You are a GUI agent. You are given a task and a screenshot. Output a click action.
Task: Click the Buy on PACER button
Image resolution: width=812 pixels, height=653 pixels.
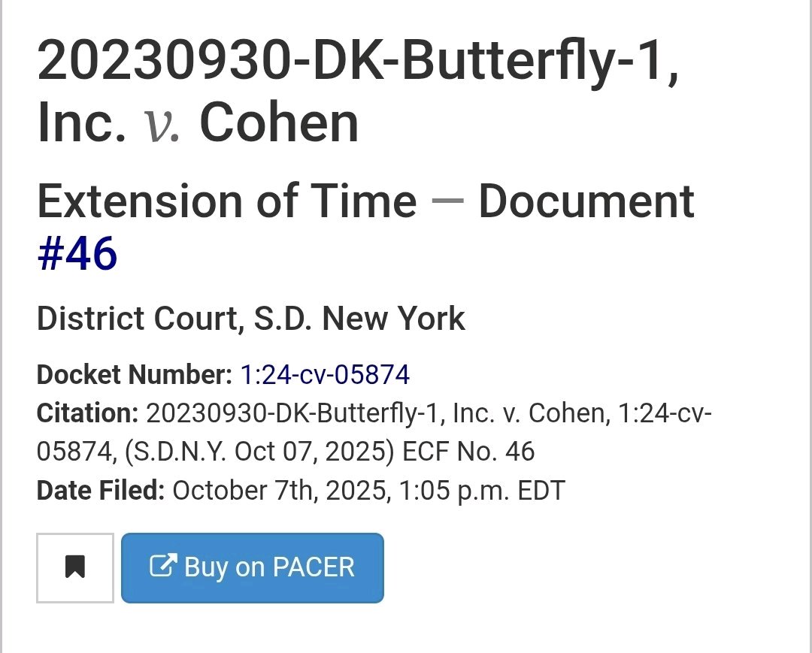click(x=252, y=567)
